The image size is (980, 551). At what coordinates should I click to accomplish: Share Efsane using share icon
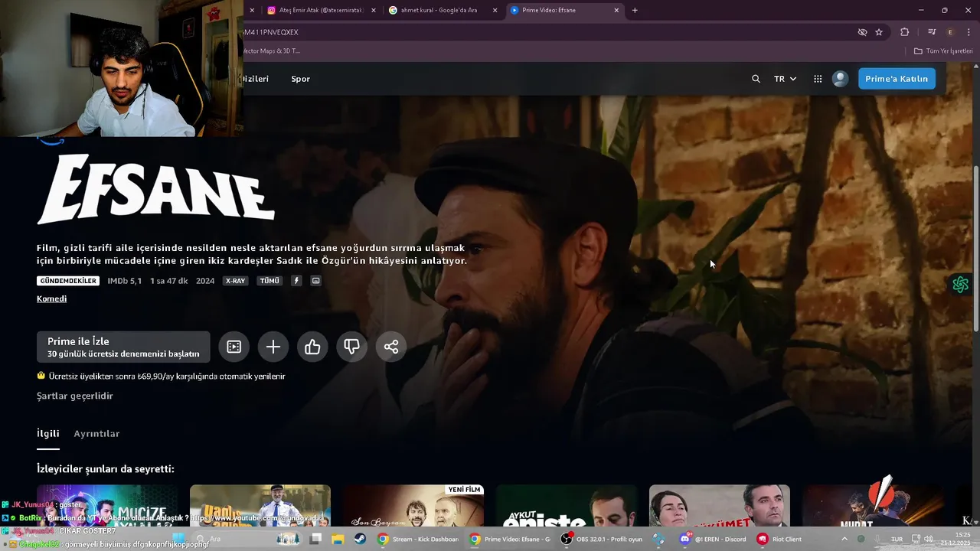(x=391, y=347)
